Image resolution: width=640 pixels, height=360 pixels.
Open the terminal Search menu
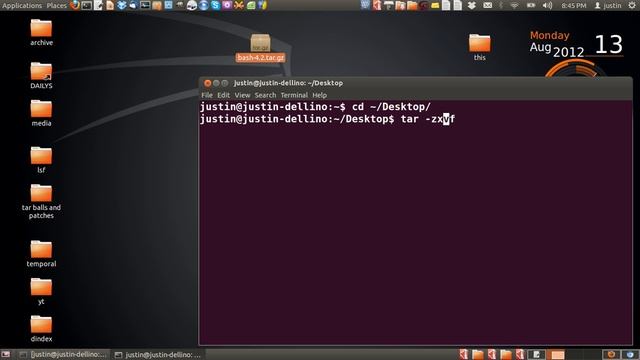point(265,95)
